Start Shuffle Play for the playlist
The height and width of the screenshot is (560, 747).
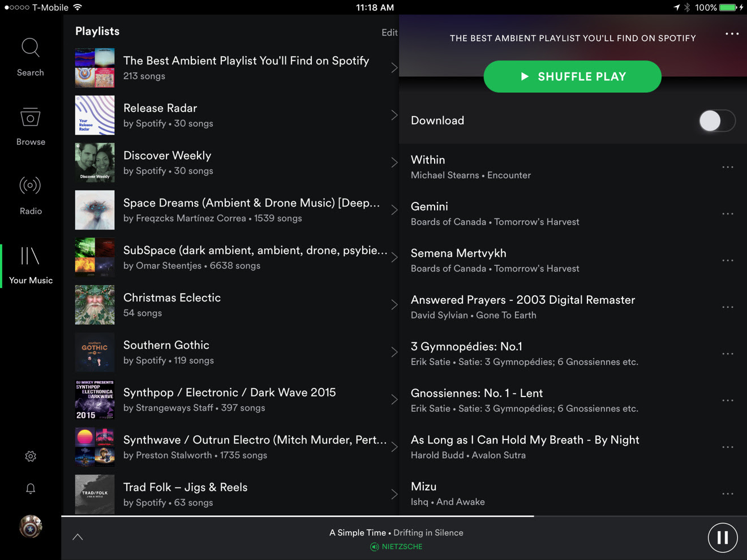point(572,76)
